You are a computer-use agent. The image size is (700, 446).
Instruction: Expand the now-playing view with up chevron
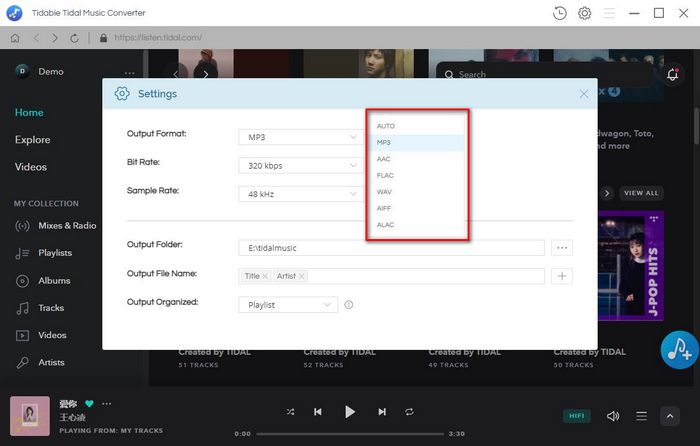pos(670,416)
